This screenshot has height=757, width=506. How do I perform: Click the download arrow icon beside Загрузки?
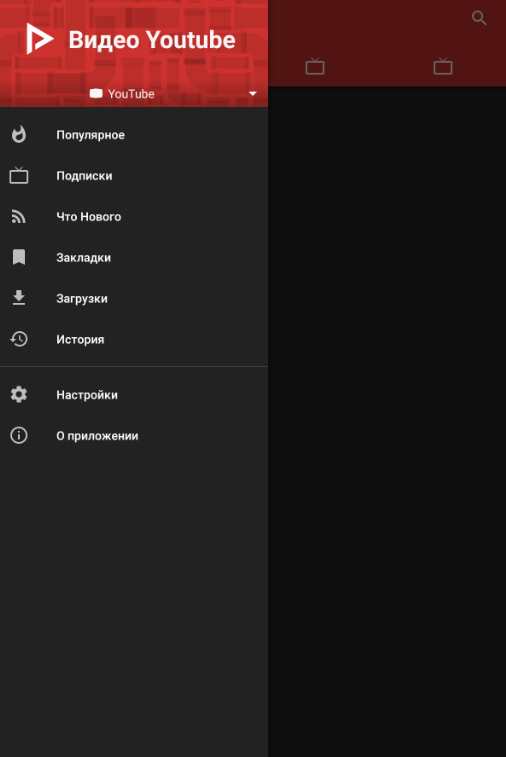[19, 298]
